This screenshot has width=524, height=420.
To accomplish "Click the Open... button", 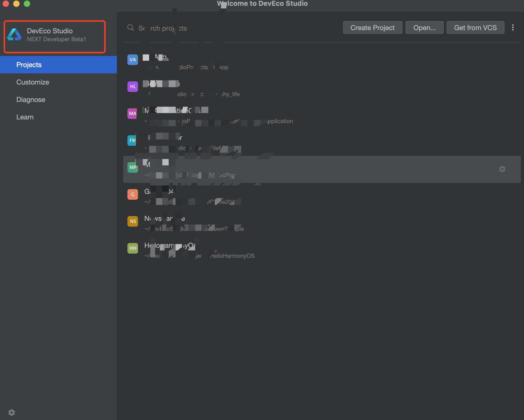I will (x=424, y=28).
